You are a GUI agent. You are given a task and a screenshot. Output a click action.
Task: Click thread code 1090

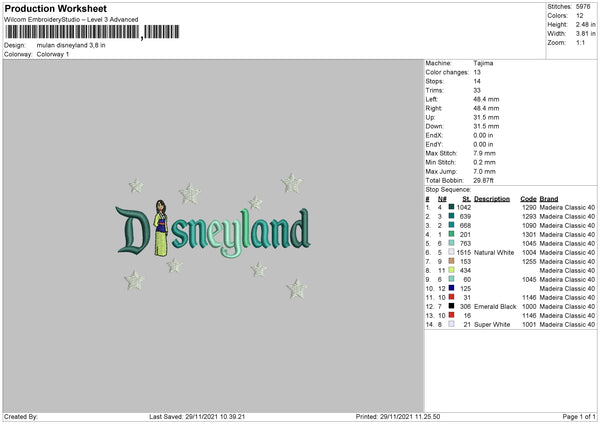[529, 225]
